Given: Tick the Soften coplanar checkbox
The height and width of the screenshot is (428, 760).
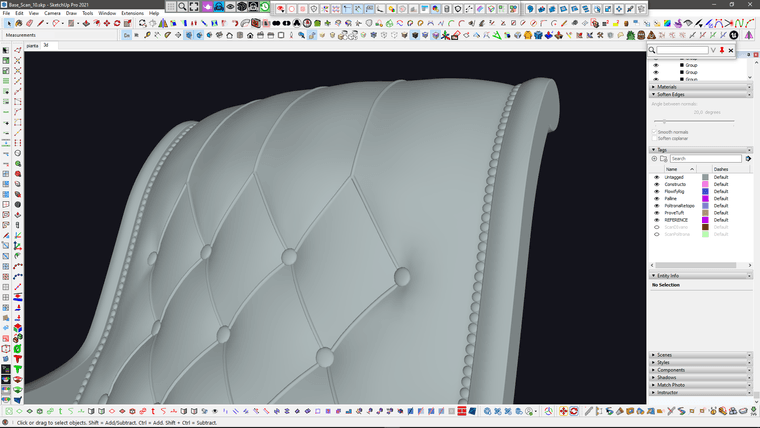Looking at the screenshot, I should click(655, 138).
